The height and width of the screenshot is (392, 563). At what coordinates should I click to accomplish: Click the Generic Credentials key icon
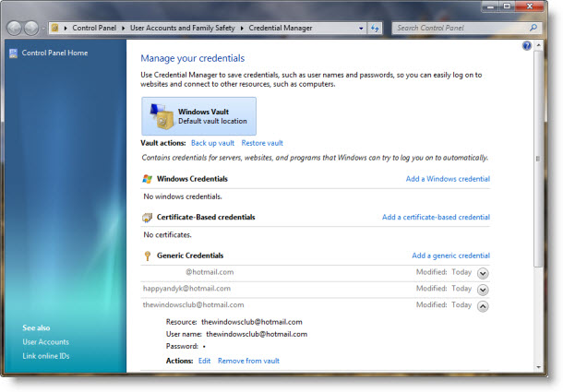(x=148, y=255)
